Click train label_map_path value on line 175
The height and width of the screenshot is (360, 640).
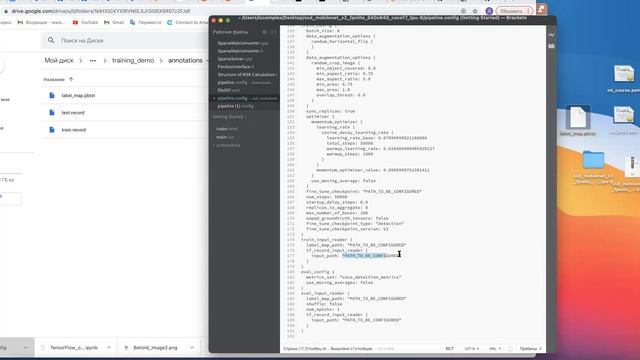click(x=377, y=245)
